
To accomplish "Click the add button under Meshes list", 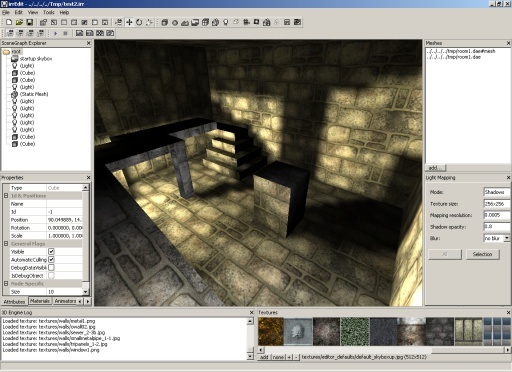I will point(435,168).
